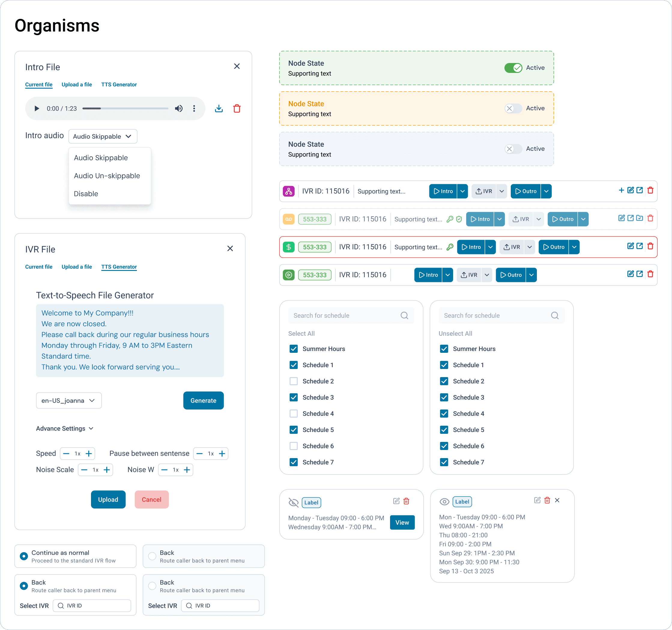Open the Audio Skippable dropdown
672x630 pixels.
click(102, 136)
